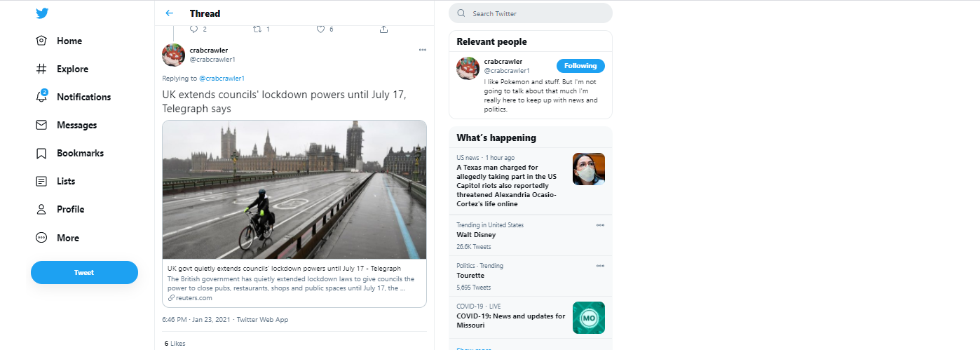View the 6 Likes list
Viewport: 980px width, 350px height.
click(175, 344)
